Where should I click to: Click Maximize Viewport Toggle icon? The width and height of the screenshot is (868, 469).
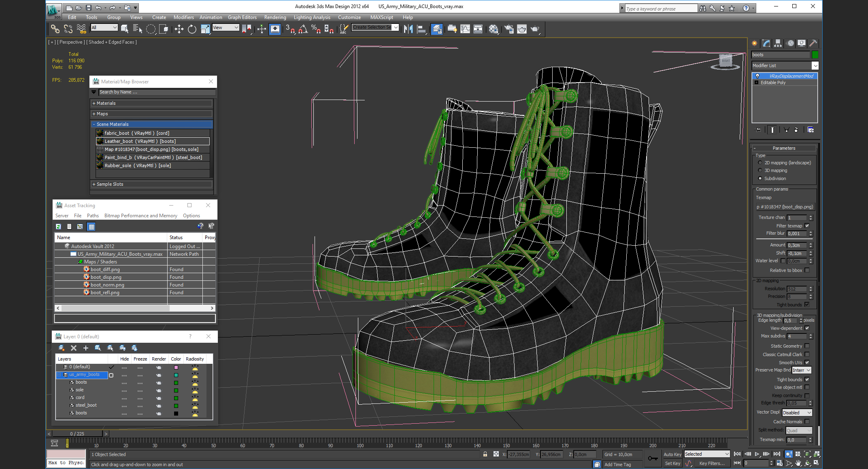[x=817, y=463]
